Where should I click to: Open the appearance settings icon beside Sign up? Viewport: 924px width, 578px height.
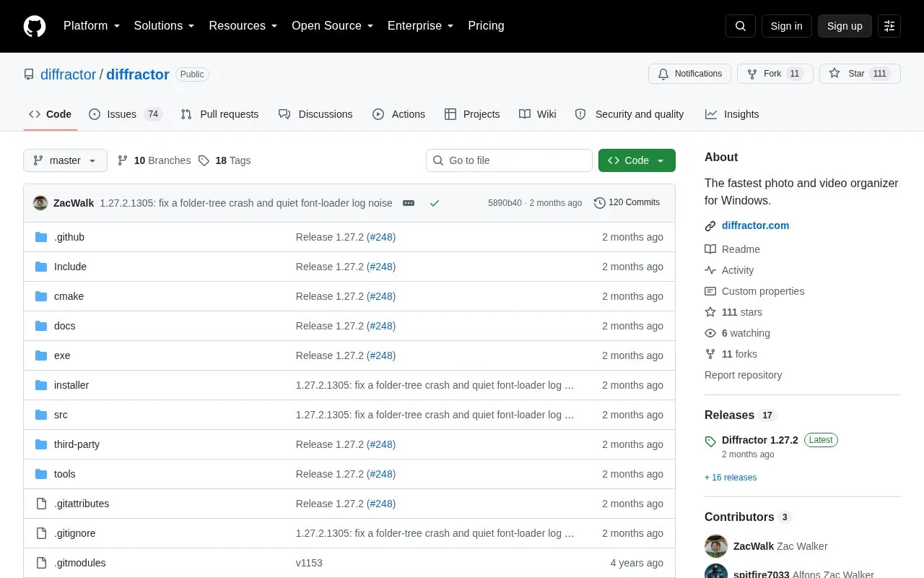click(889, 26)
